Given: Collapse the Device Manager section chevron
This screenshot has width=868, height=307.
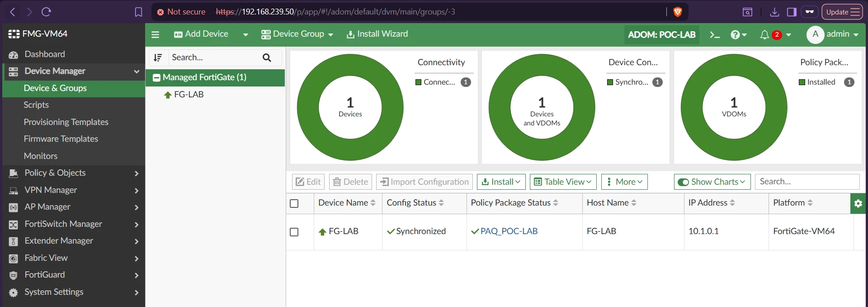Looking at the screenshot, I should (x=137, y=72).
